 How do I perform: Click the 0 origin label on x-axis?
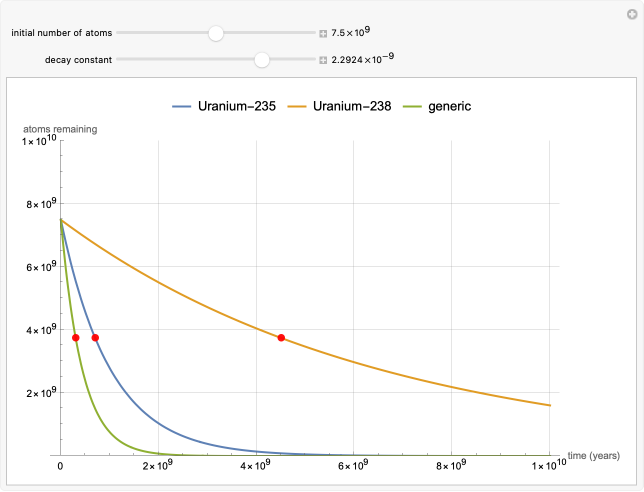click(60, 466)
